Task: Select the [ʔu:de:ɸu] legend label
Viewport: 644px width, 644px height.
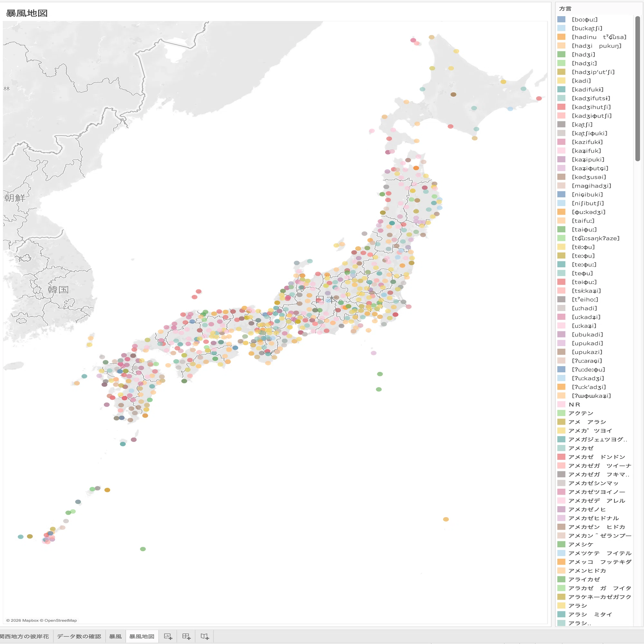Action: (588, 369)
